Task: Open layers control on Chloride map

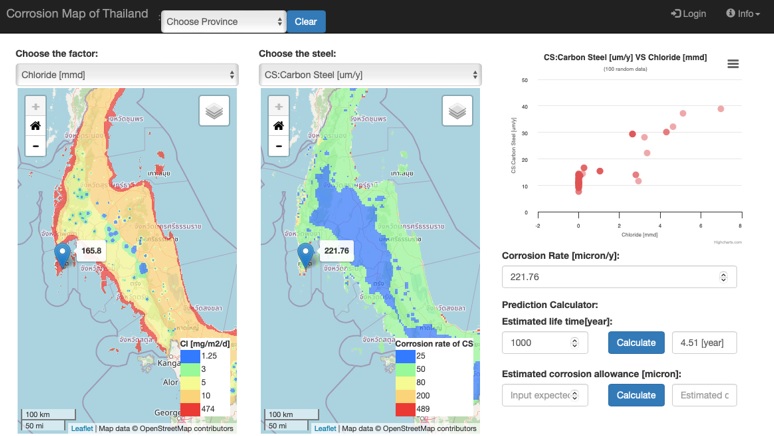Action: (x=214, y=111)
